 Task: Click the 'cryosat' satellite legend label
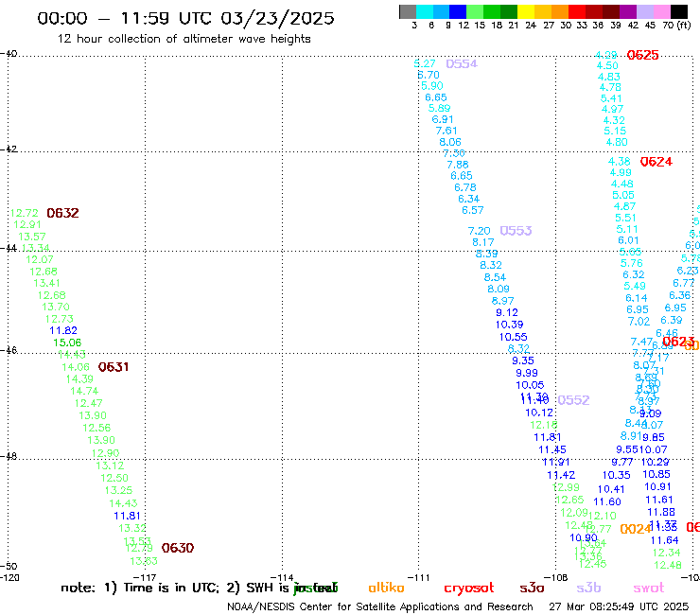tap(469, 589)
